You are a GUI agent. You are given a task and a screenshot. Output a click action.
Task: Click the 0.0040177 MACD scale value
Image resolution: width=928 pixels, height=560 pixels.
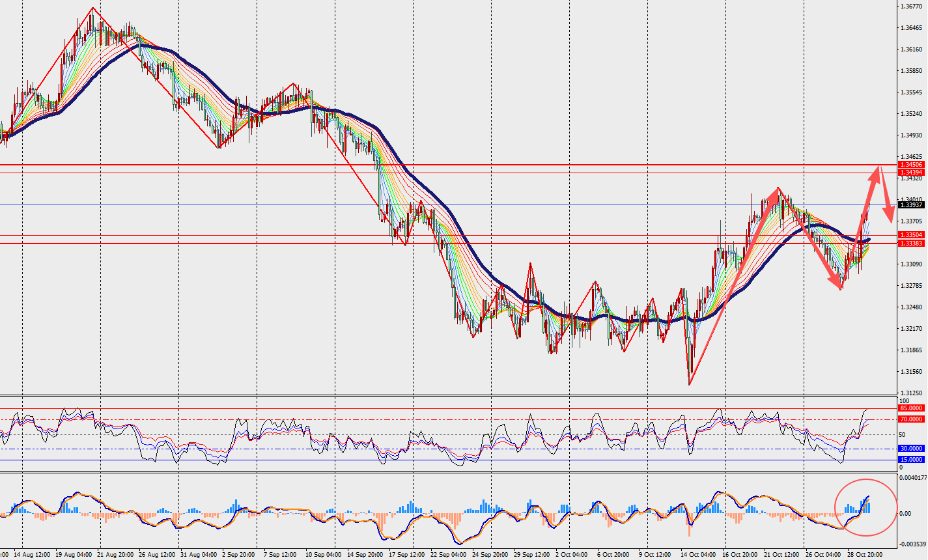pos(912,477)
